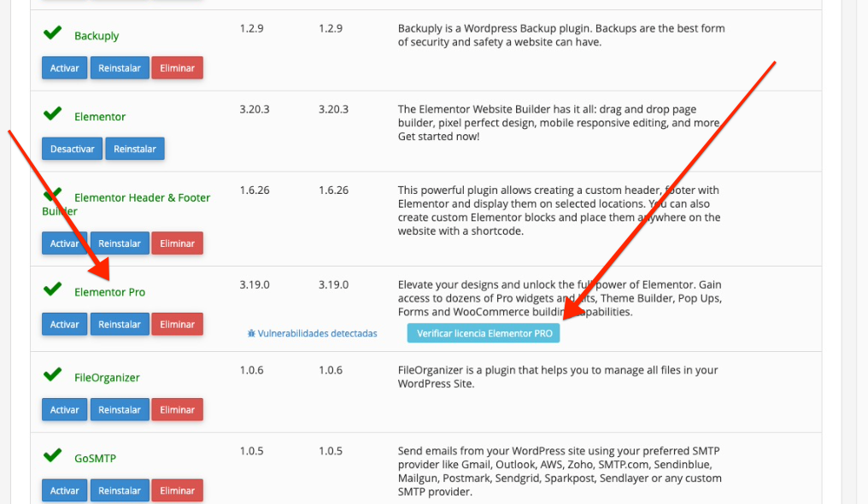This screenshot has width=868, height=504.
Task: Click the GoSMTP description text
Action: click(x=560, y=472)
